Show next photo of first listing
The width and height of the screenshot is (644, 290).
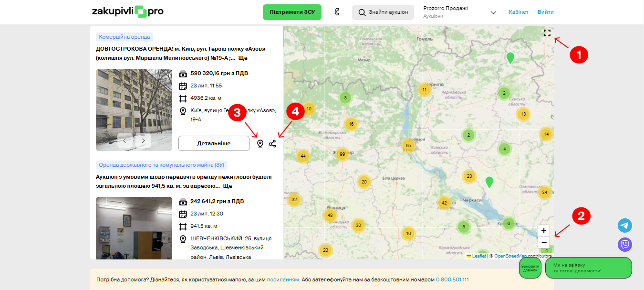click(x=143, y=140)
